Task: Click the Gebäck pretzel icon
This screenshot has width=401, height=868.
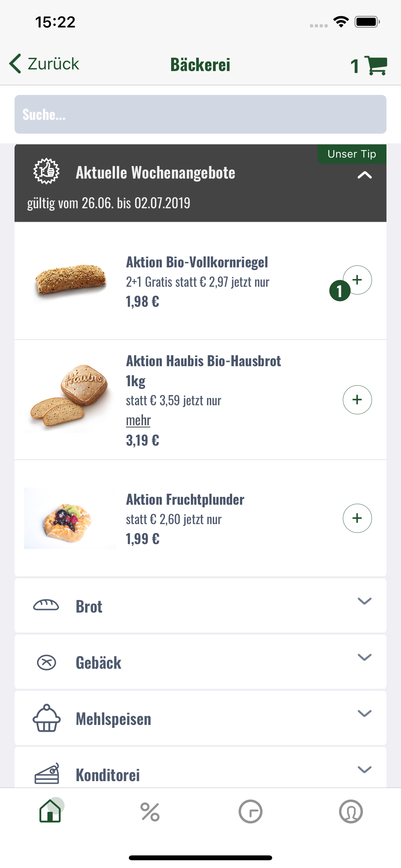Action: coord(46,662)
